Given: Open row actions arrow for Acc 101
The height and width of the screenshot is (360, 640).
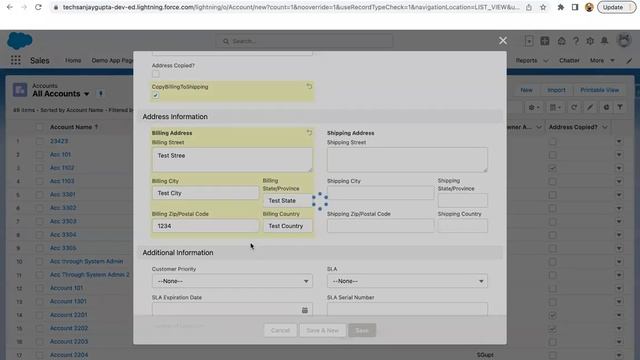Looking at the screenshot, I should pyautogui.click(x=619, y=155).
